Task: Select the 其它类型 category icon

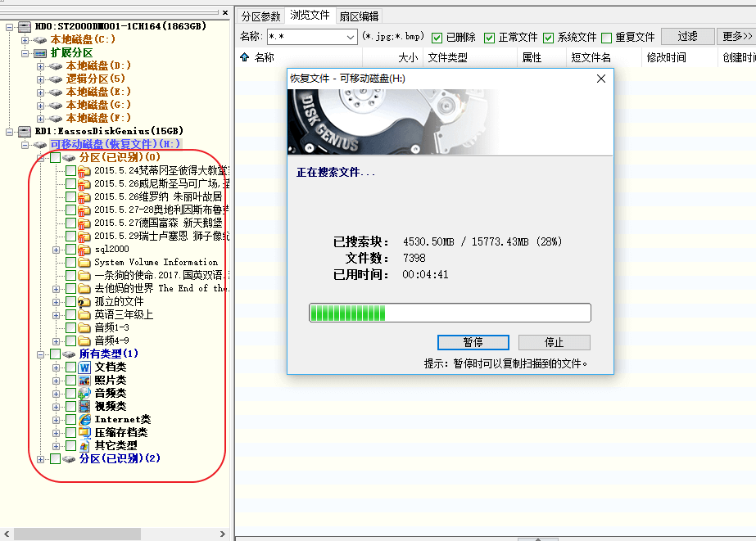Action: tap(86, 445)
